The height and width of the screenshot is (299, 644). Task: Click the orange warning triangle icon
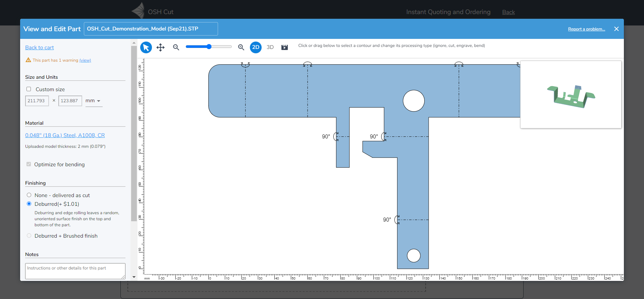[x=28, y=60]
